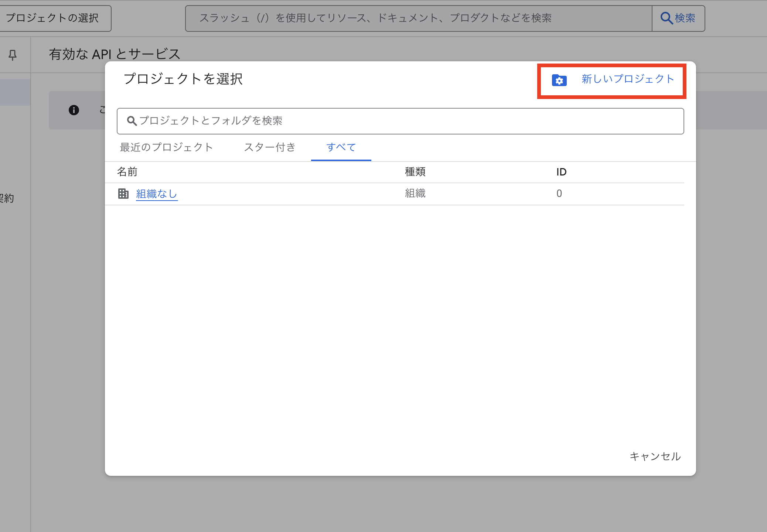Switch to スター付き tab
The image size is (767, 532).
click(270, 147)
